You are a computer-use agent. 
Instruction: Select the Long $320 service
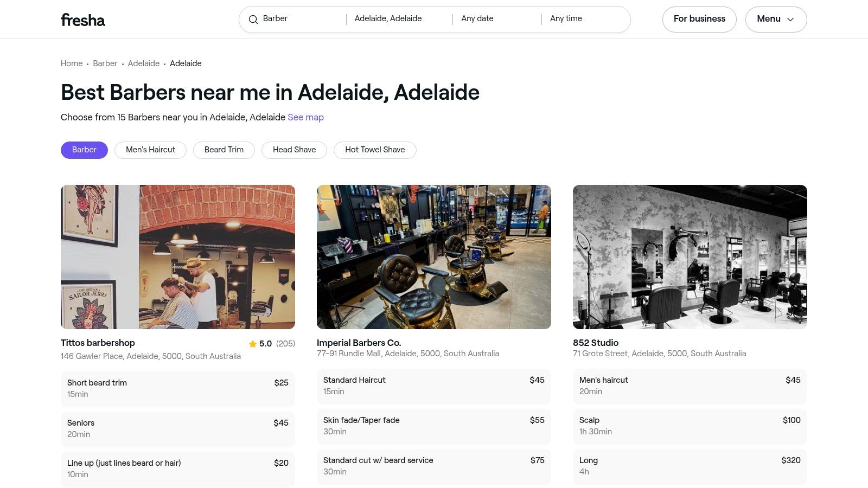pyautogui.click(x=690, y=466)
